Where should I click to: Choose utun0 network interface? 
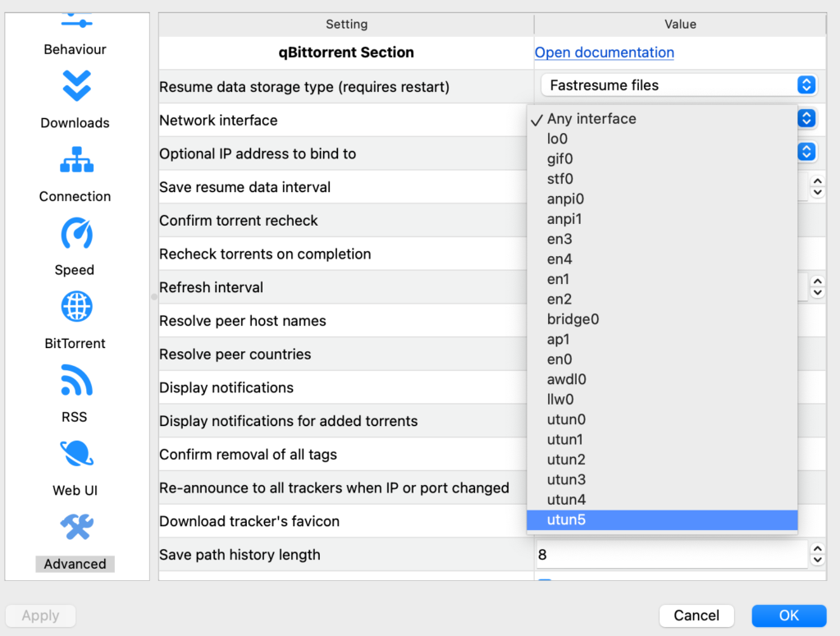click(662, 419)
